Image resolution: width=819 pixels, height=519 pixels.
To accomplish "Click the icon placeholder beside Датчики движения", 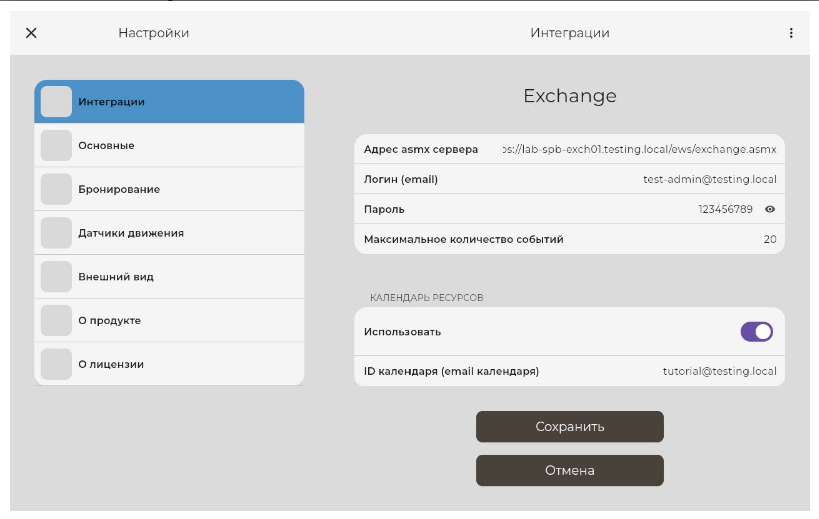I will point(56,233).
